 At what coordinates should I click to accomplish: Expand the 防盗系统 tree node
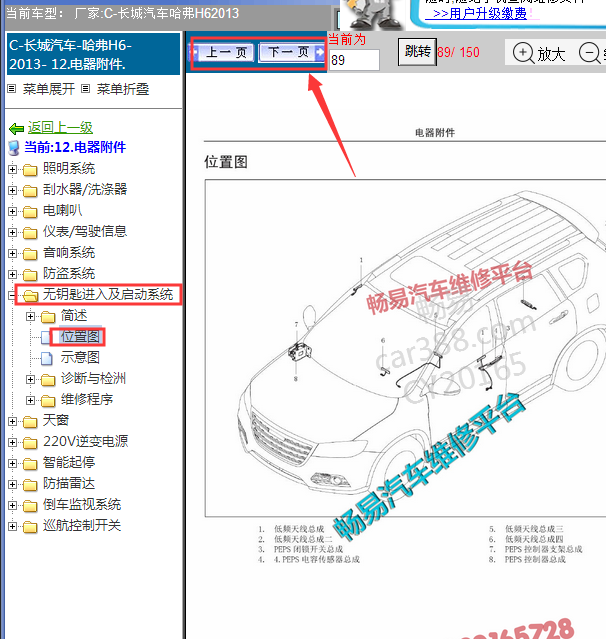click(13, 274)
